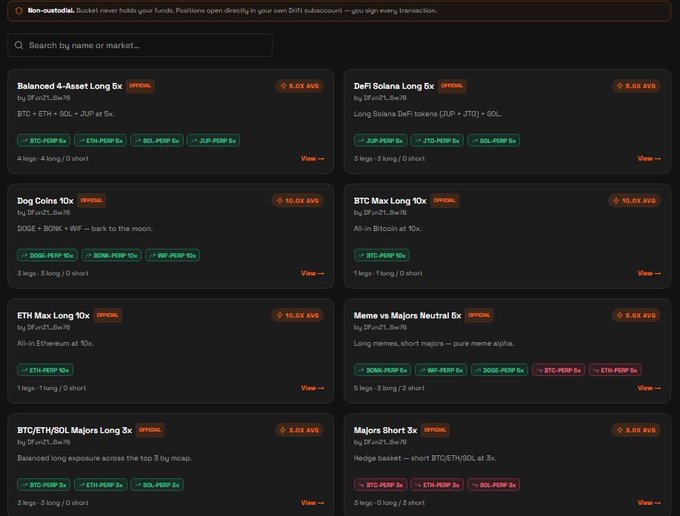Click red ETH-PERP 3x short chip
Screen dimensions: 680x516
437,485
